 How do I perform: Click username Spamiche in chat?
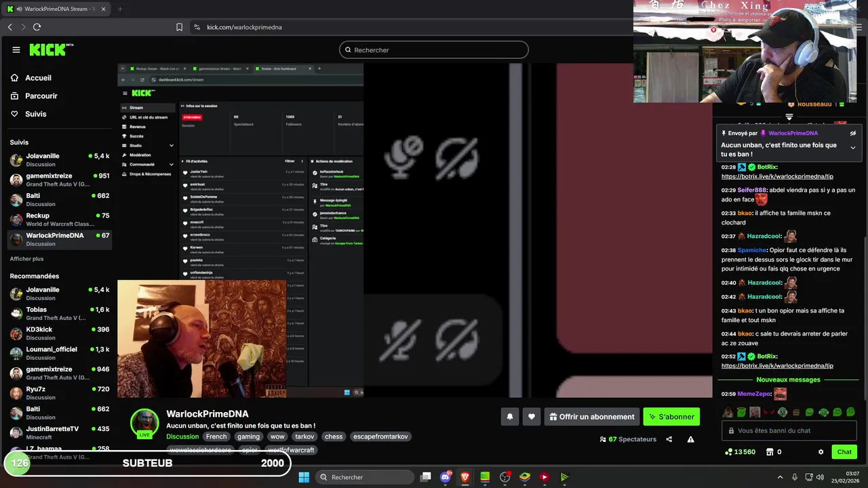pos(752,250)
